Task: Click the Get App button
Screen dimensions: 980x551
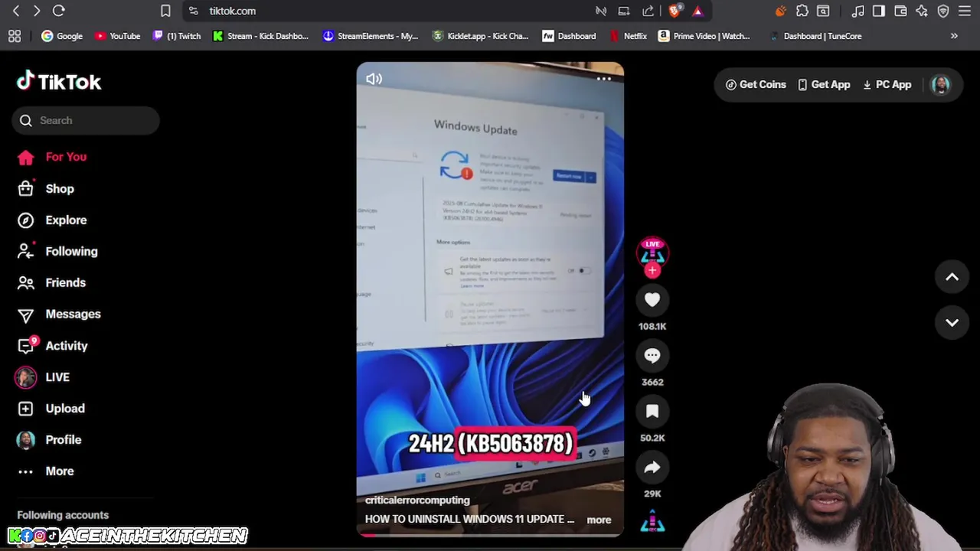Action: pos(824,85)
